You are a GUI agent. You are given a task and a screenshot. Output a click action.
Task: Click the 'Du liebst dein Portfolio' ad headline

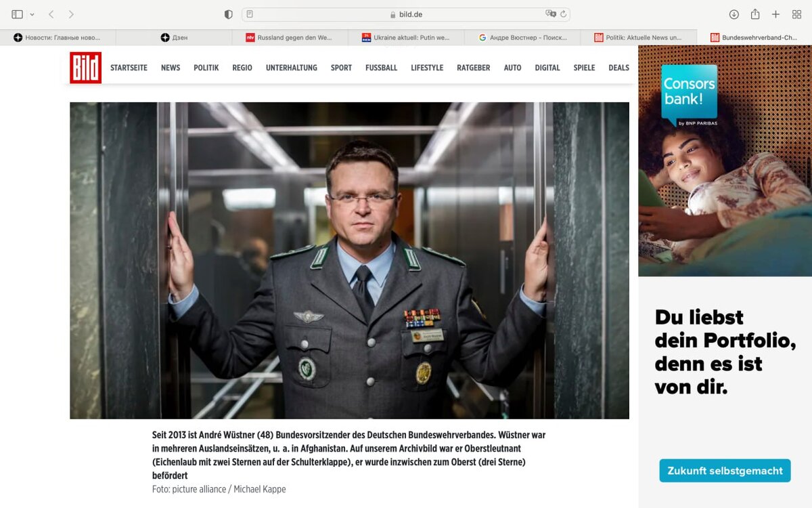click(725, 352)
